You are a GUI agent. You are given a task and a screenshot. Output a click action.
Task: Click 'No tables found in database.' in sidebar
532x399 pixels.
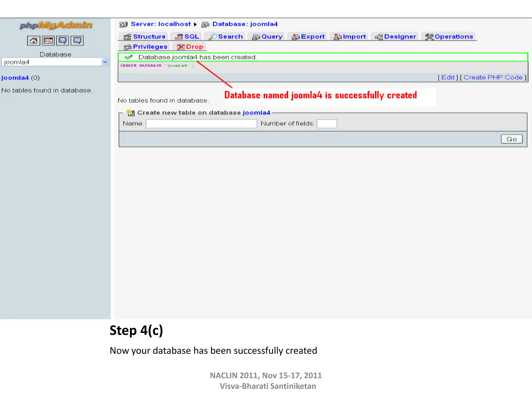point(47,90)
